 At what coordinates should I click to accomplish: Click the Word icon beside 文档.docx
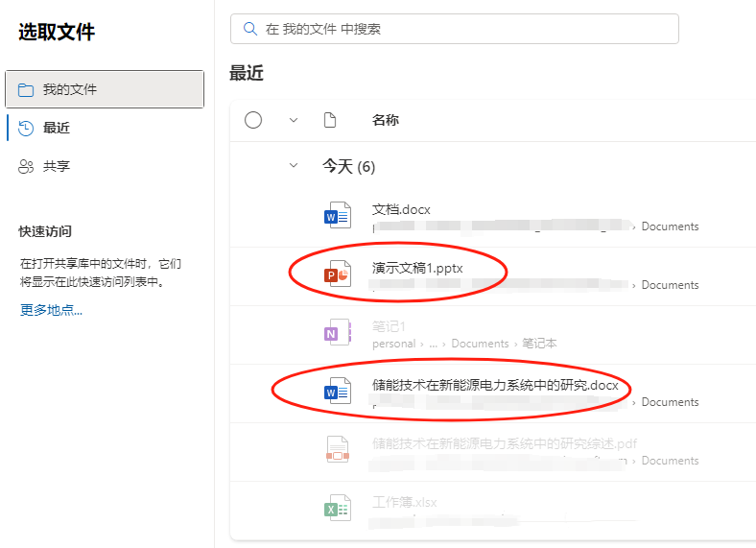pyautogui.click(x=338, y=217)
